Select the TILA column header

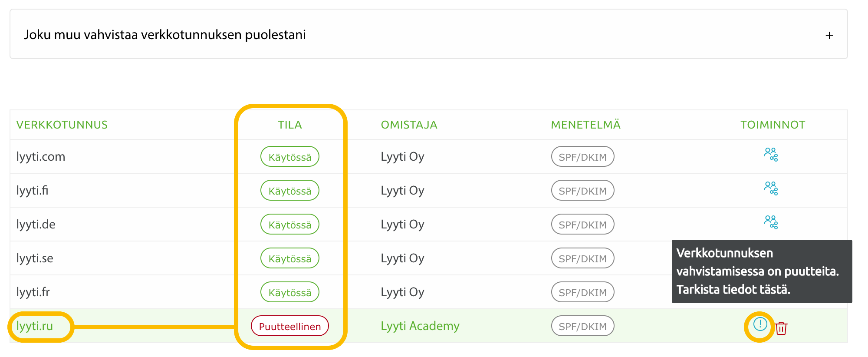(x=290, y=125)
